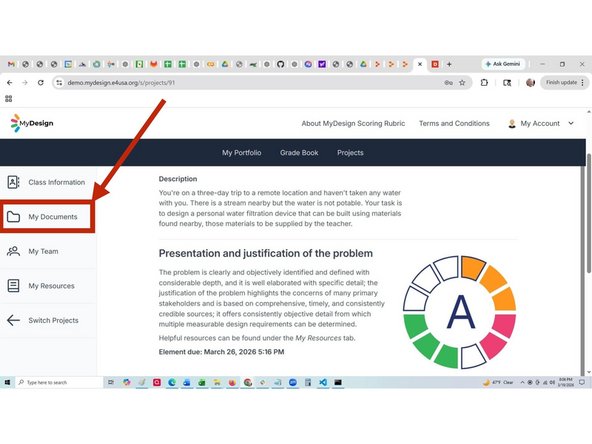The height and width of the screenshot is (444, 592).
Task: Click the browser Back arrow
Action: tap(10, 83)
